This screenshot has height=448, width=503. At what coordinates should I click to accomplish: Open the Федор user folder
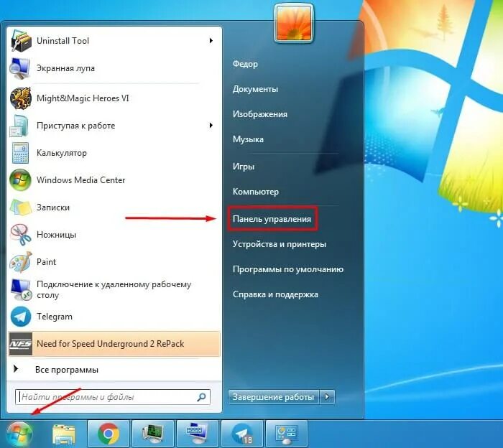245,64
